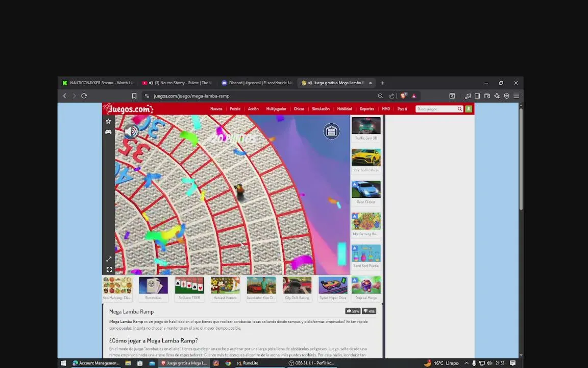Viewport: 588px width, 368px height.
Task: Mute the game using the speaker button
Action: (x=131, y=131)
